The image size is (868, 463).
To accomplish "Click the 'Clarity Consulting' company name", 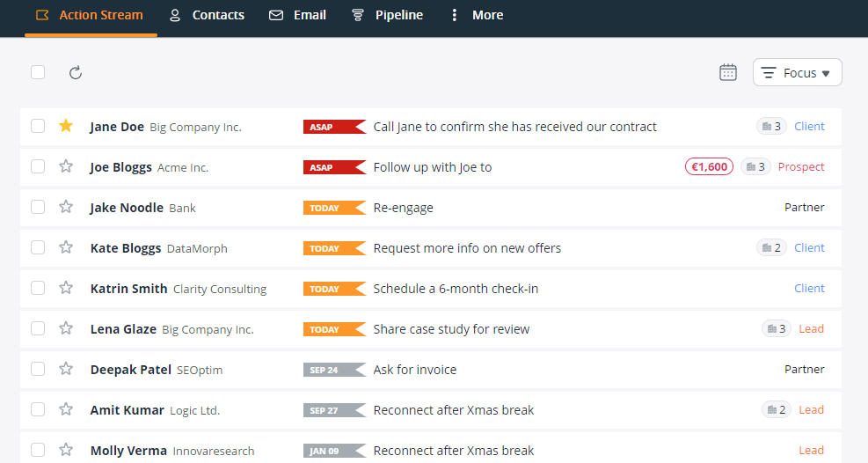I will [x=220, y=289].
